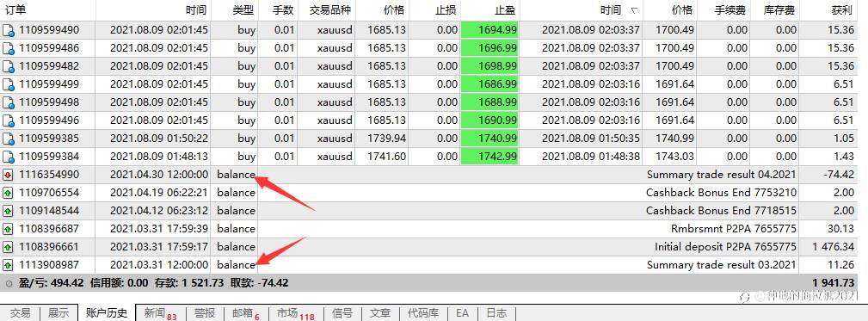
Task: Click the close-time 时间 header with sort arrow
Action: coord(582,10)
